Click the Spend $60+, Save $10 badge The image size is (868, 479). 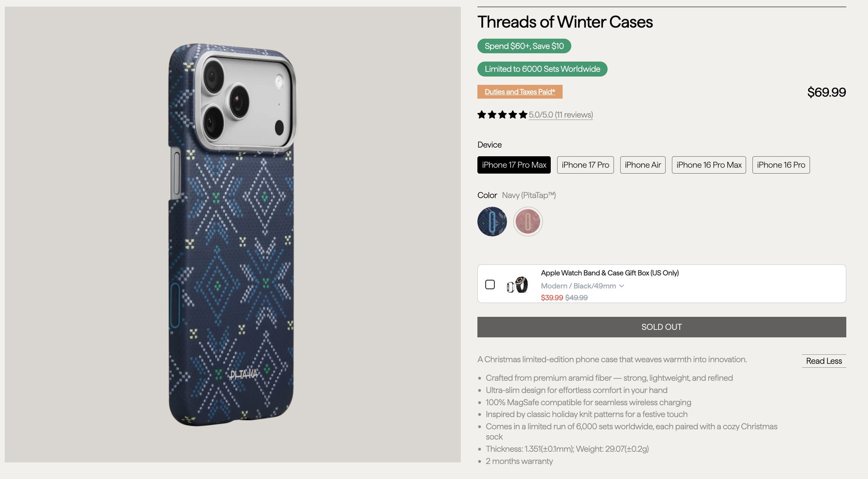click(524, 46)
